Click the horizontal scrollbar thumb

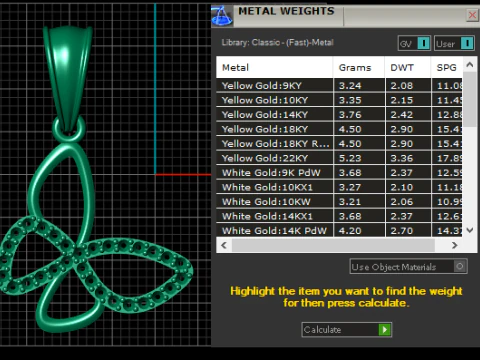click(333, 245)
